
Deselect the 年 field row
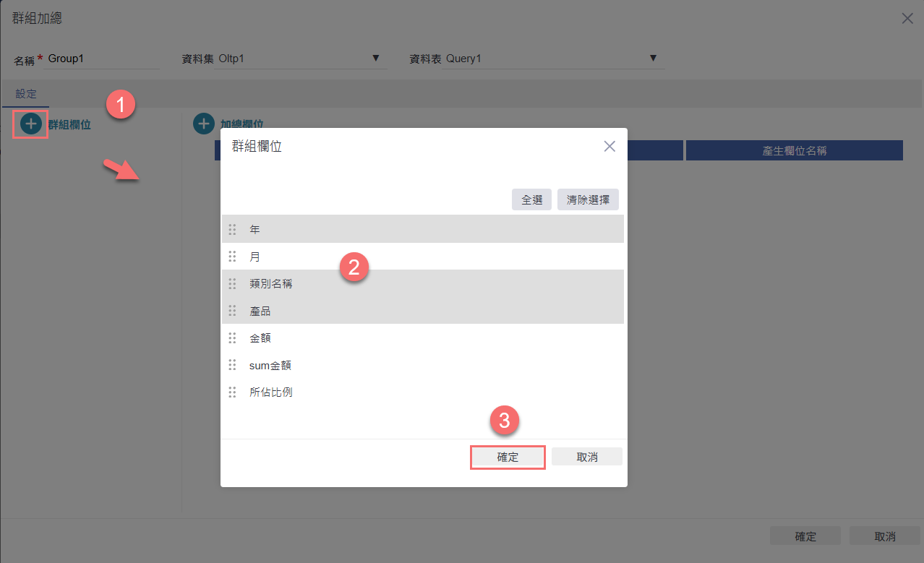[x=434, y=229]
